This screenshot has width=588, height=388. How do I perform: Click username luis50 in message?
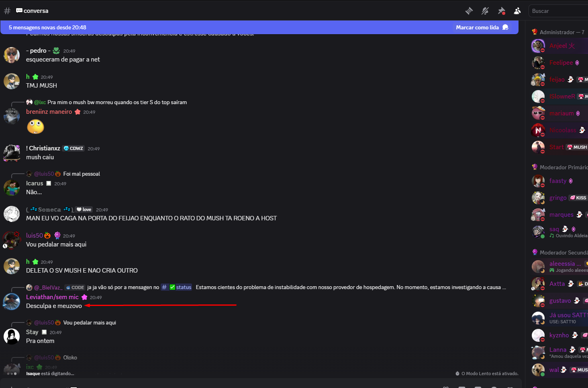point(35,236)
